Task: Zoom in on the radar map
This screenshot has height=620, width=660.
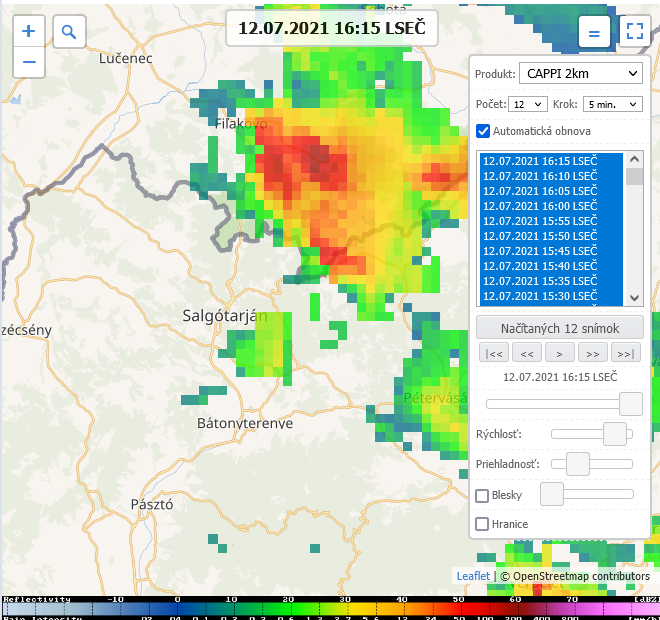Action: click(28, 31)
